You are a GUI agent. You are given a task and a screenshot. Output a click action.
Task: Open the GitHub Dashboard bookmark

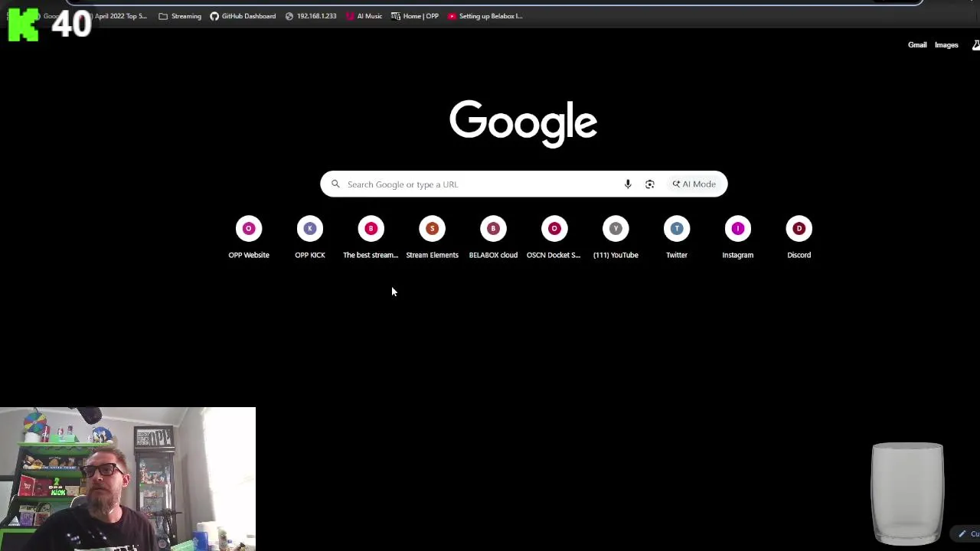pos(243,16)
